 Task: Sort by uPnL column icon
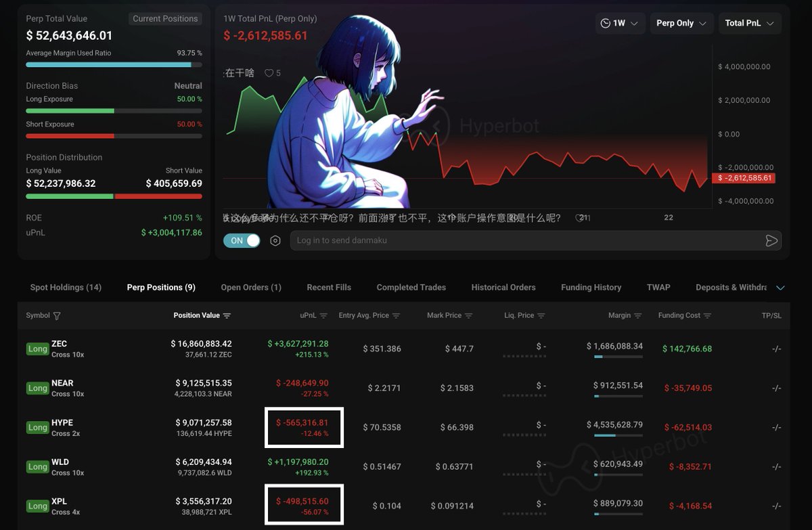click(x=323, y=316)
